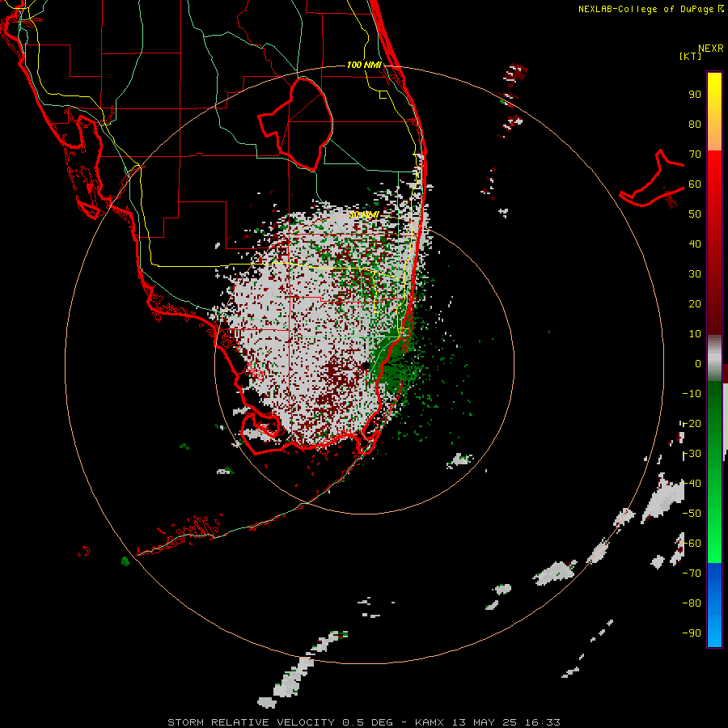Click the 50 NMI range ring label
728x728 pixels.
[364, 214]
